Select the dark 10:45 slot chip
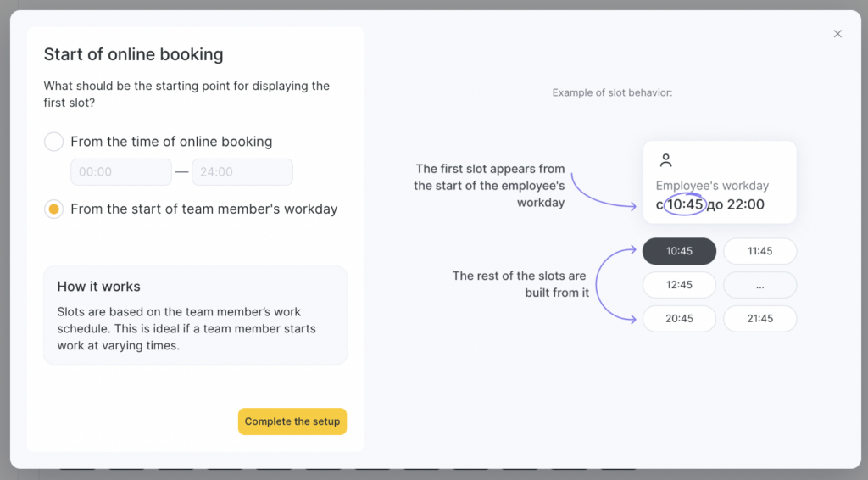The image size is (868, 480). [679, 251]
